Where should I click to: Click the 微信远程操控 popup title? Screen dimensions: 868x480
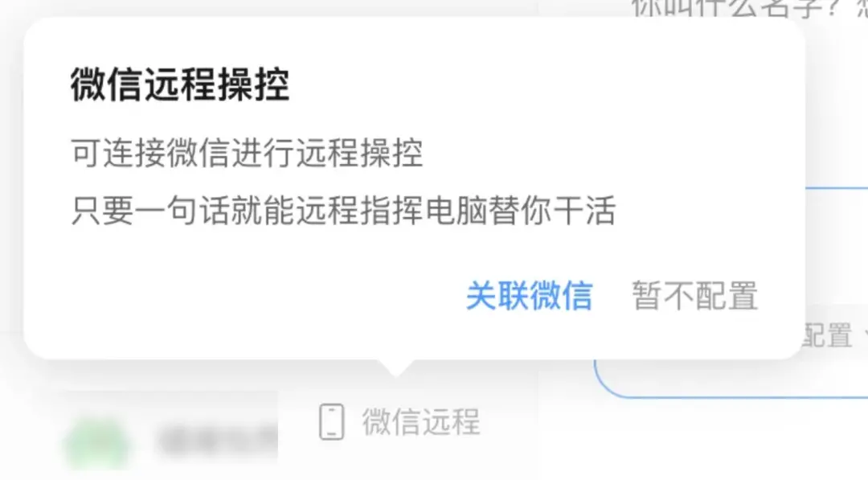pos(180,84)
